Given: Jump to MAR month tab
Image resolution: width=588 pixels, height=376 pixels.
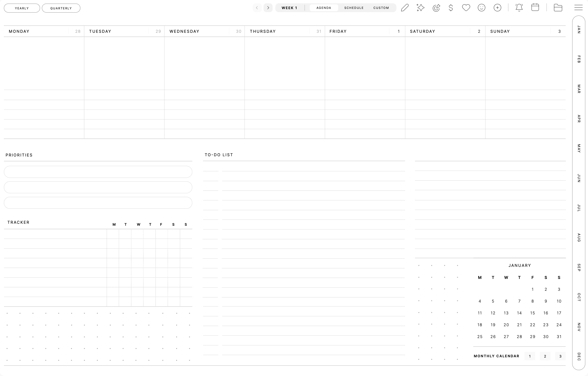Looking at the screenshot, I should tap(579, 89).
